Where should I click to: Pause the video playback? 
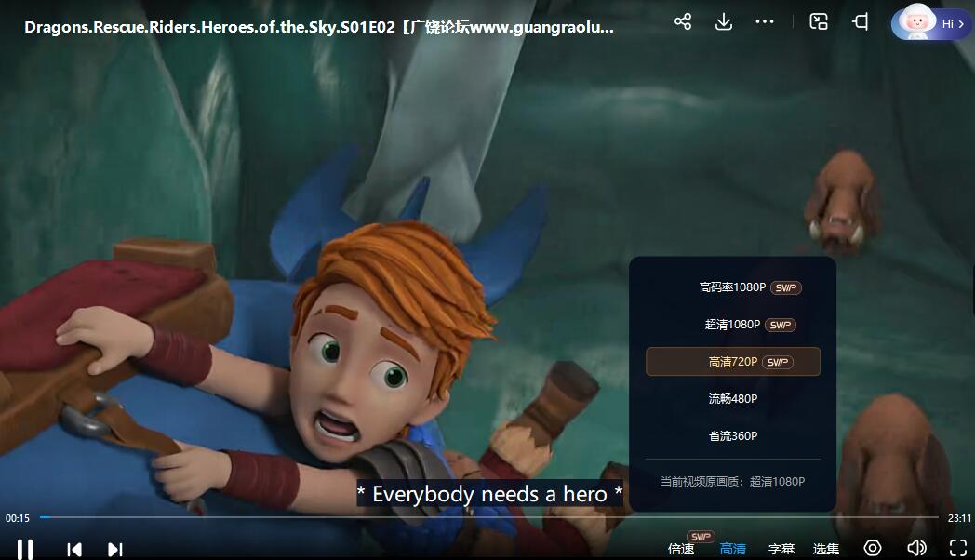(x=25, y=550)
